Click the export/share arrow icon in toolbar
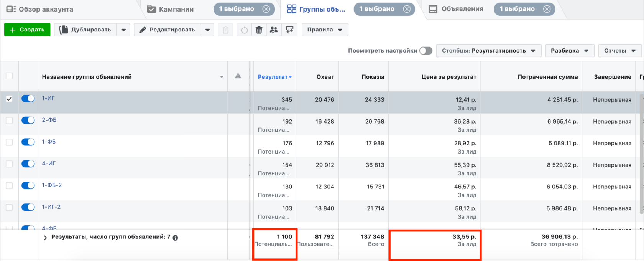 [x=290, y=30]
